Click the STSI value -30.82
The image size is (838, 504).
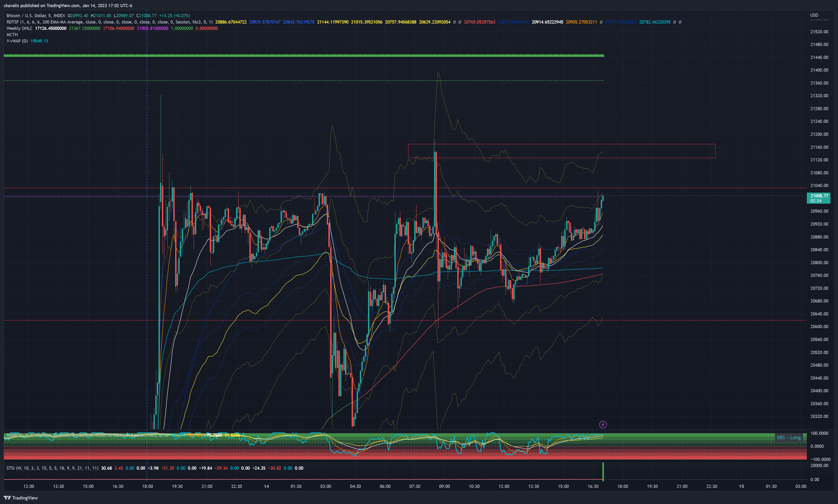pyautogui.click(x=274, y=468)
